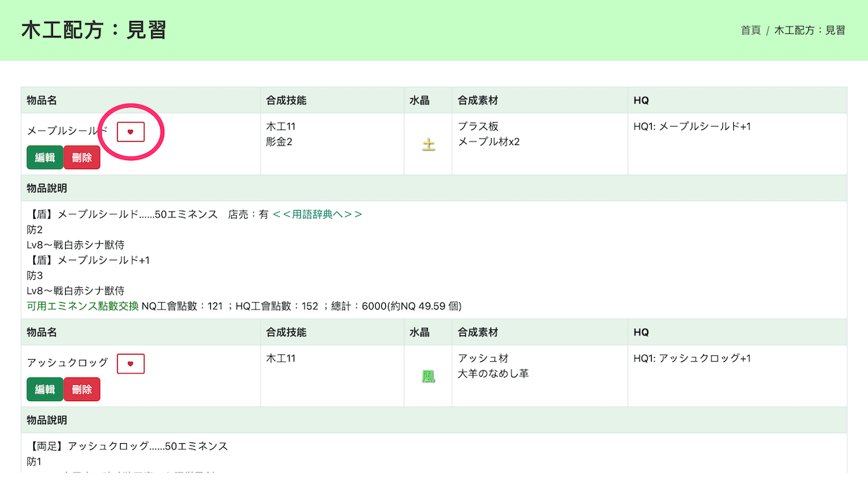Image resolution: width=868 pixels, height=496 pixels.
Task: Click the circled favorite heart in the first row
Action: click(x=130, y=132)
